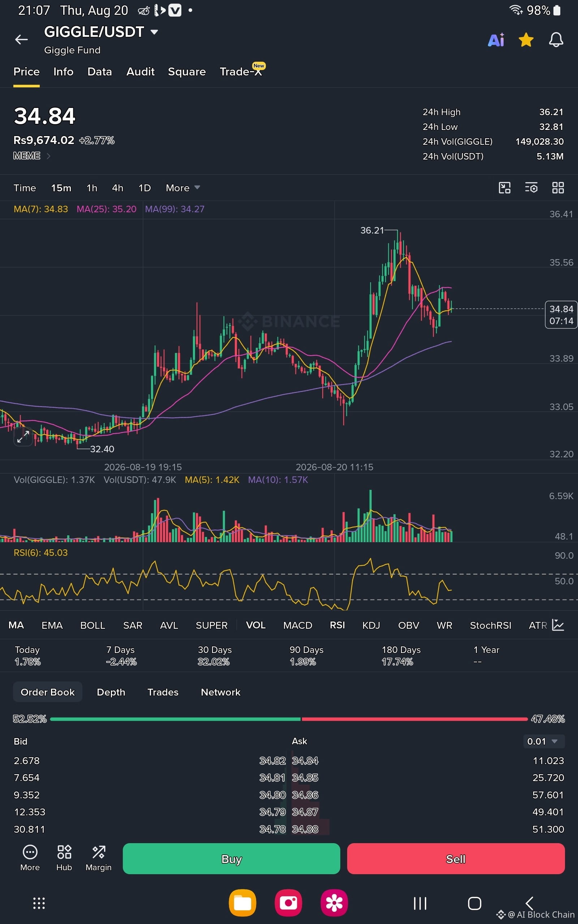578x924 pixels.
Task: Select the 1D chart interval
Action: click(144, 188)
